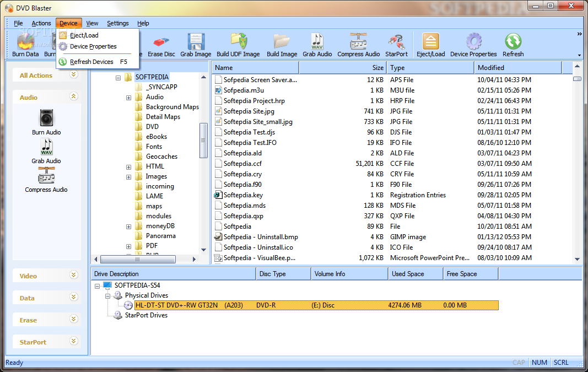The width and height of the screenshot is (588, 372).
Task: Expand the moneyDB folder node
Action: 128,227
